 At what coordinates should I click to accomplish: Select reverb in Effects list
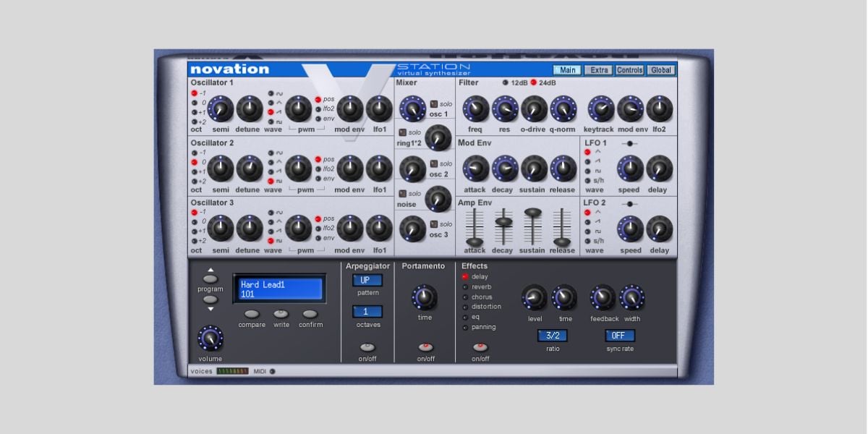[465, 287]
